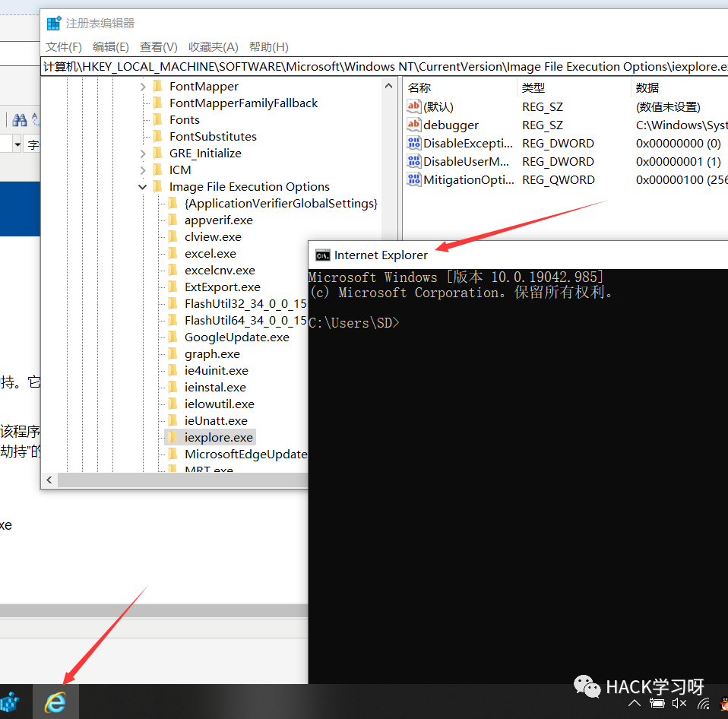
Task: Click Internet Explorer taskbar icon
Action: tap(55, 702)
